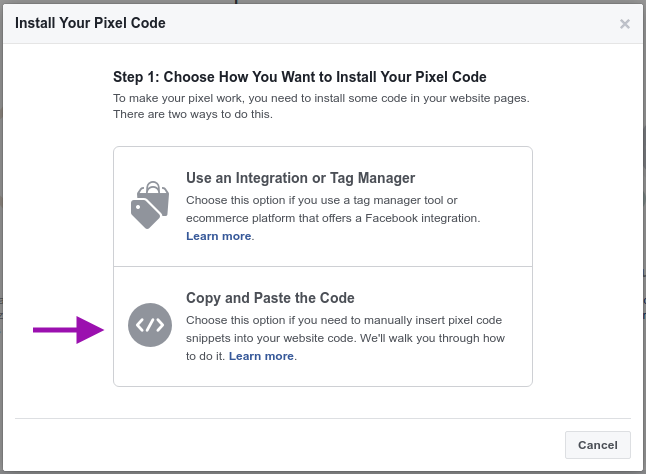
Task: Click empty header bar beside dialog title
Action: tap(391, 23)
